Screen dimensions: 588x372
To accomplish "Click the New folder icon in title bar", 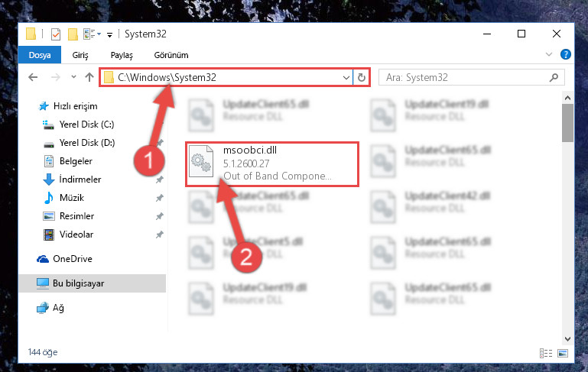I will [x=73, y=34].
